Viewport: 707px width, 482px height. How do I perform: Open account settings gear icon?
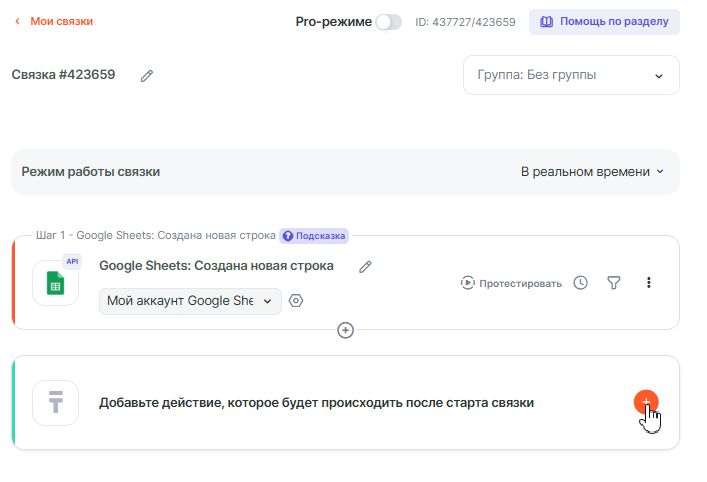296,301
